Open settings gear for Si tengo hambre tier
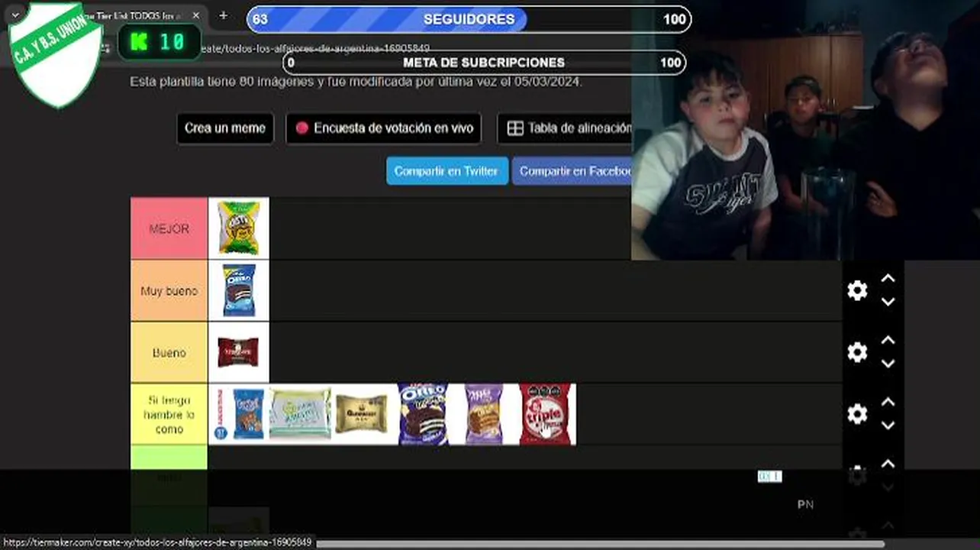This screenshot has height=550, width=980. tap(857, 414)
